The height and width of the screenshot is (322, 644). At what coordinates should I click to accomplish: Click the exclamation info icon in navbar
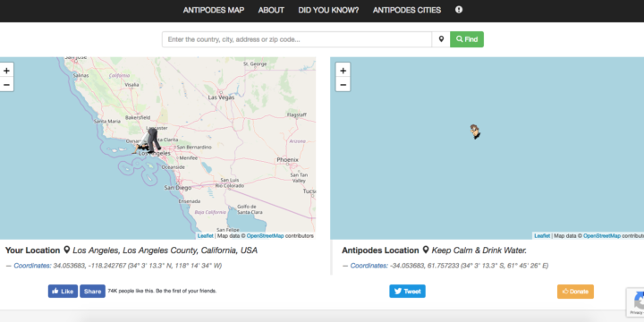(459, 10)
